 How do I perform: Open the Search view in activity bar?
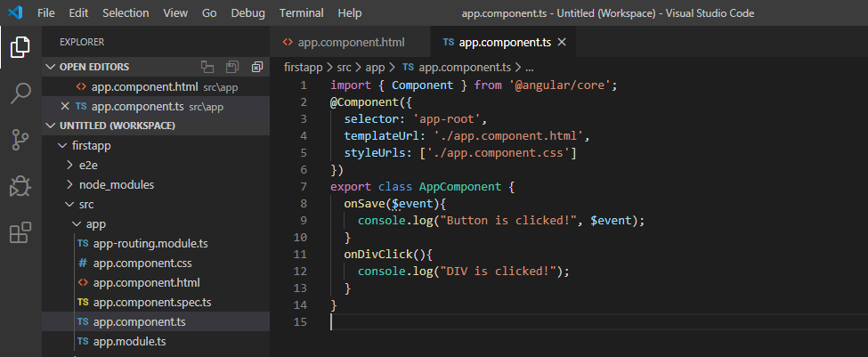tap(20, 93)
